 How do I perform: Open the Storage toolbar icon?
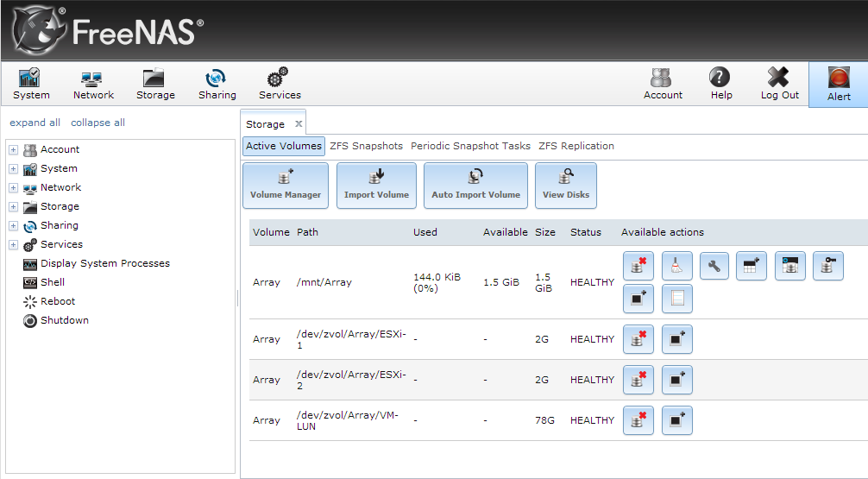click(155, 84)
